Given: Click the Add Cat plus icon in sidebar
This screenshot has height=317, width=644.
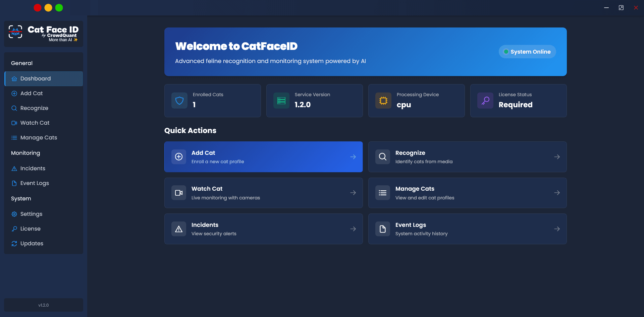Looking at the screenshot, I should [x=14, y=93].
